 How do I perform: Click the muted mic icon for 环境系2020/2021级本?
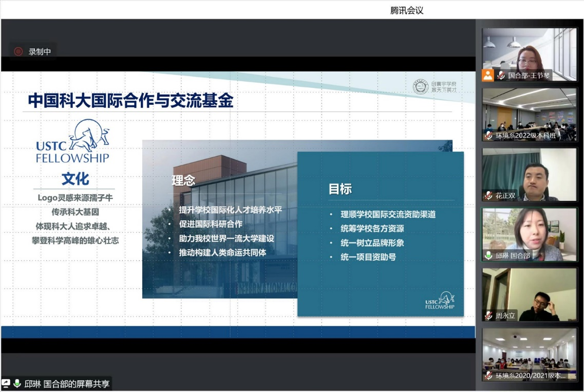488,376
